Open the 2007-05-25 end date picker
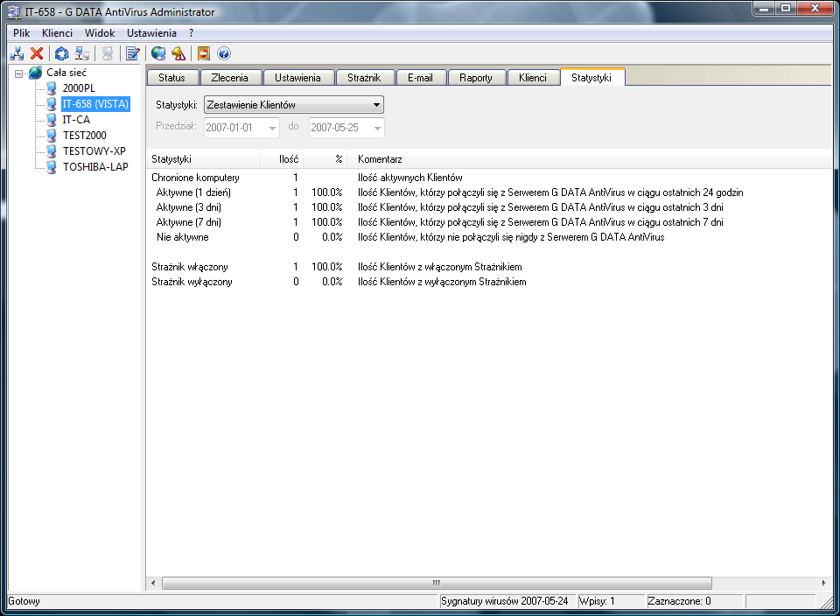The height and width of the screenshot is (616, 840). 377,128
